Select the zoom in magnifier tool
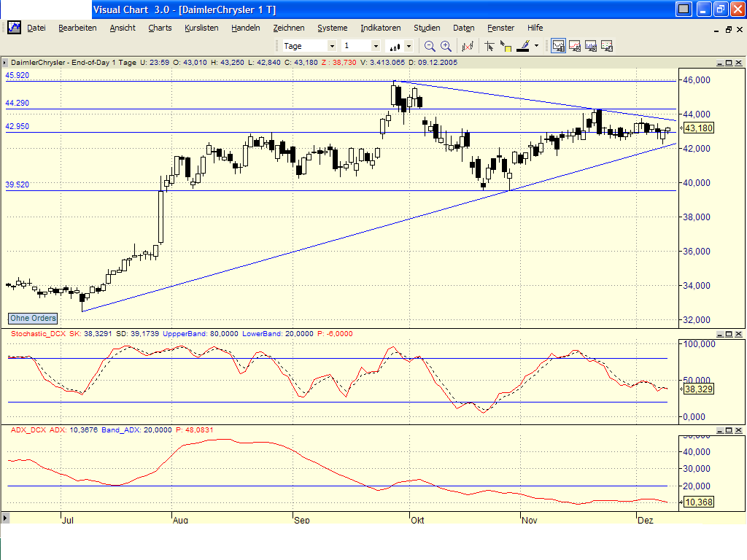The height and width of the screenshot is (560, 747). click(446, 45)
